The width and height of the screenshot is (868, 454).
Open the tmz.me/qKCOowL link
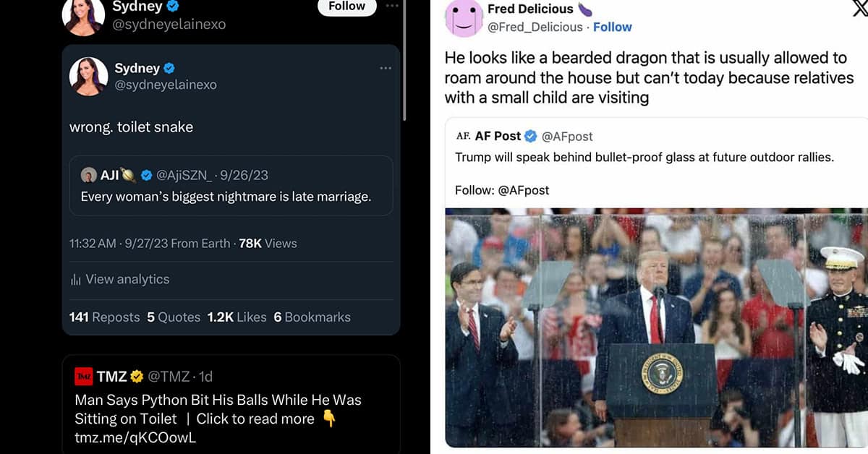135,437
